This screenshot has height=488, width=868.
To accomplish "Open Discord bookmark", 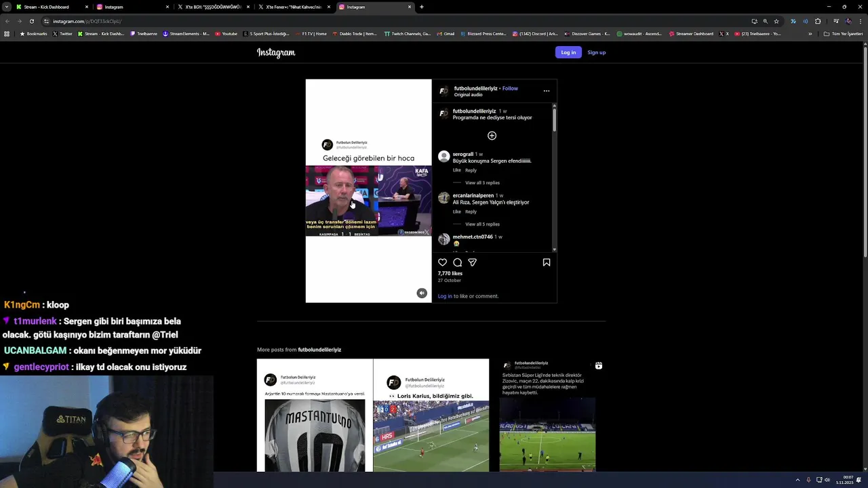I will 535,33.
